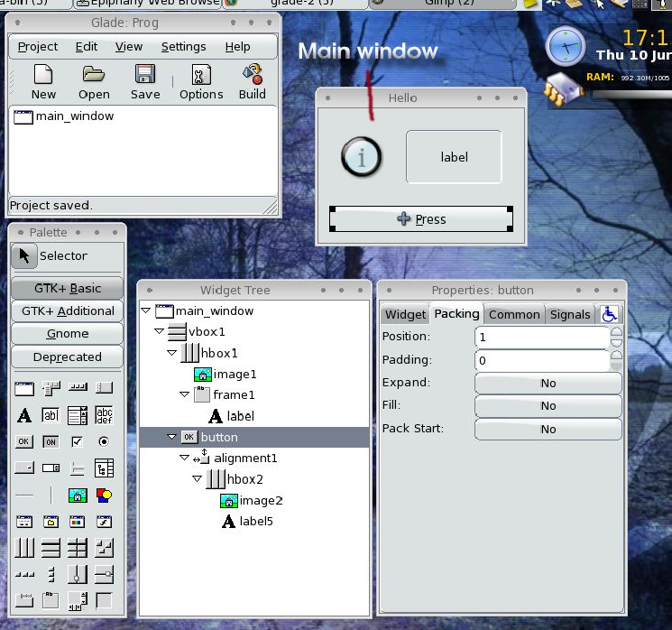Open the accessibility properties tab
This screenshot has width=672, height=630.
coord(609,314)
